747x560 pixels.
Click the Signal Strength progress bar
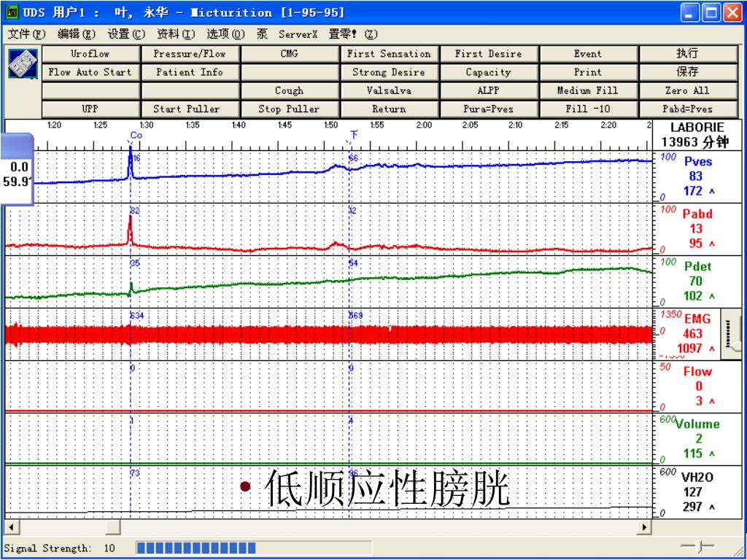point(253,548)
